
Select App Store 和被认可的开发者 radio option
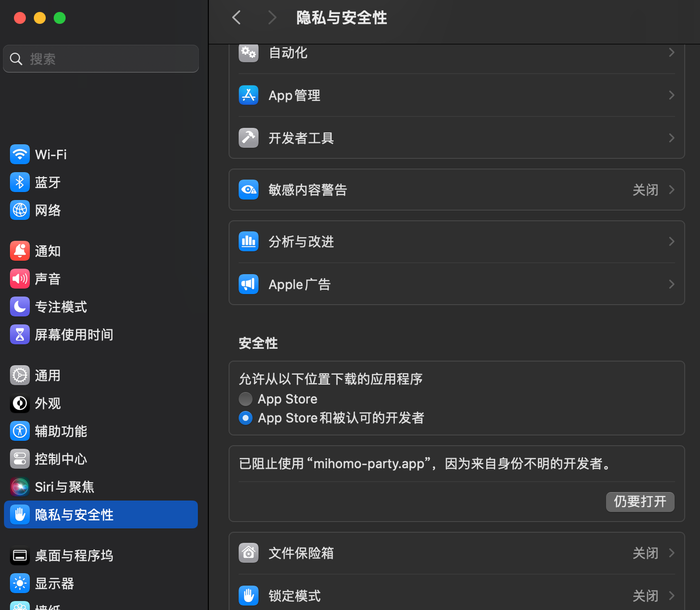pyautogui.click(x=246, y=418)
